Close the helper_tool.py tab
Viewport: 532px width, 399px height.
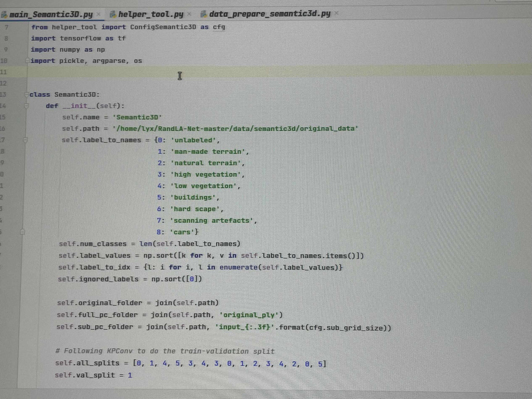point(189,14)
